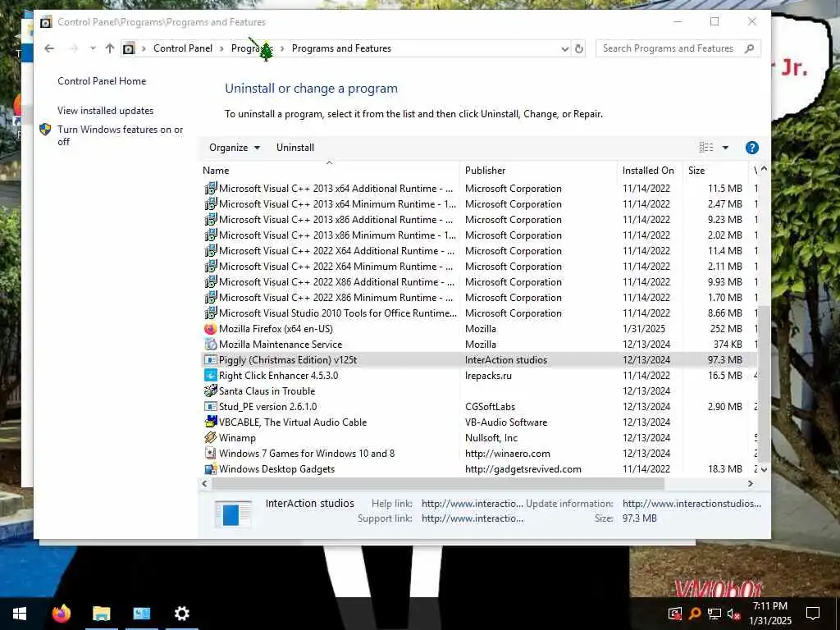Click the Up one level arrow
This screenshot has width=840, height=630.
[x=110, y=48]
